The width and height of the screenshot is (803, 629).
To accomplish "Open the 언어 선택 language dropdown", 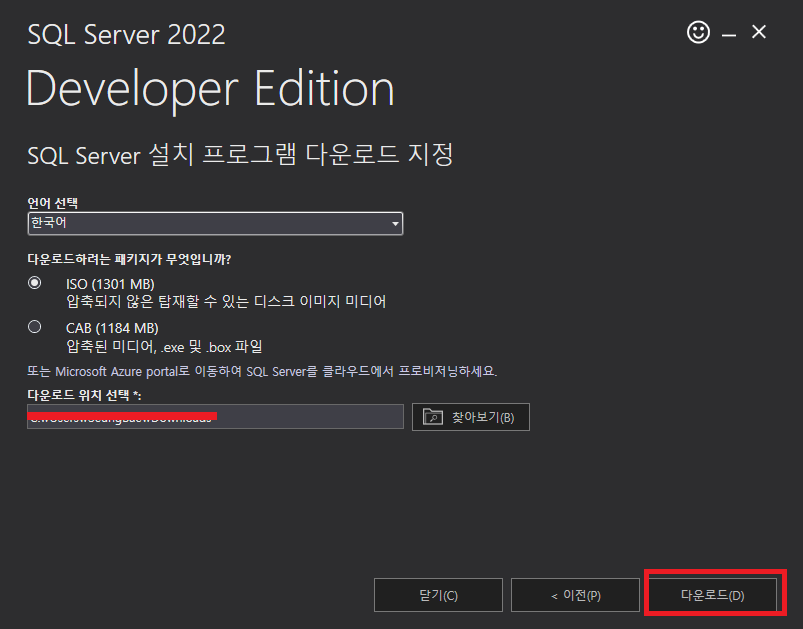I will pos(215,223).
